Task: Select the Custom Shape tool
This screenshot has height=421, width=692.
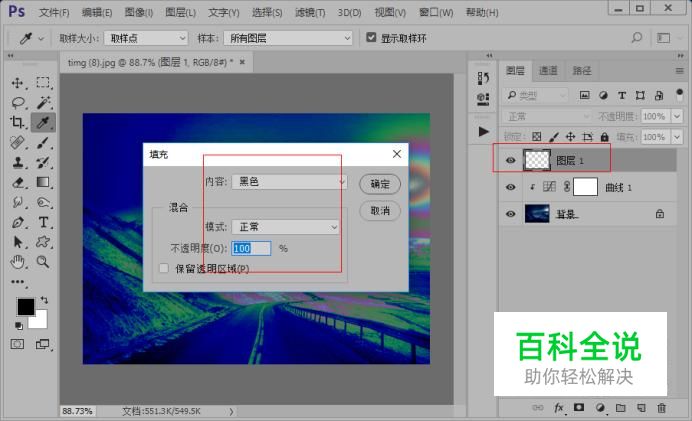Action: click(x=43, y=242)
